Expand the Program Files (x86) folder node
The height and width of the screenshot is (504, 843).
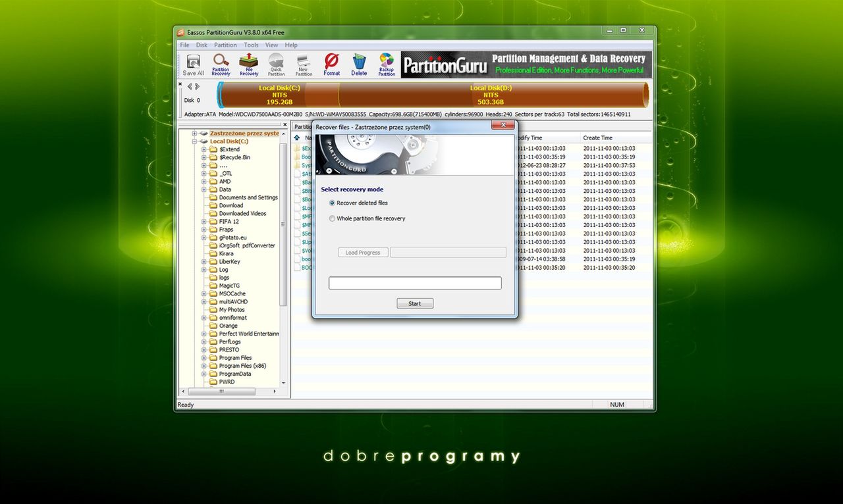coord(204,366)
